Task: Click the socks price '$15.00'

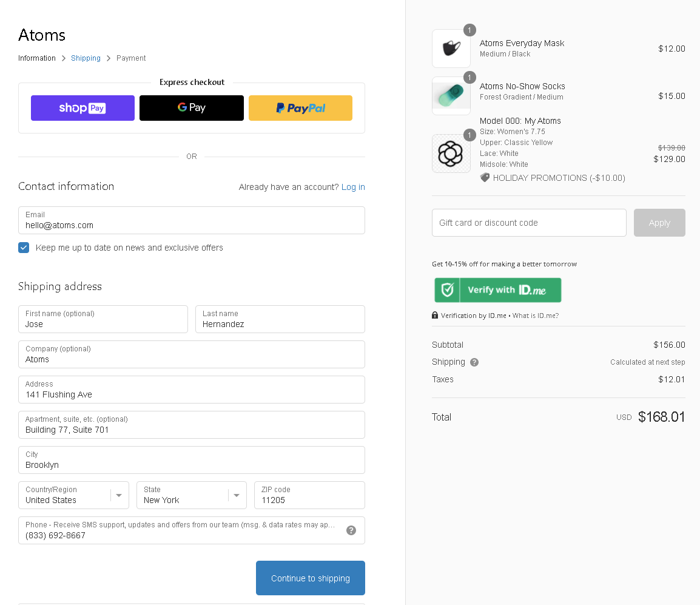Action: click(672, 96)
